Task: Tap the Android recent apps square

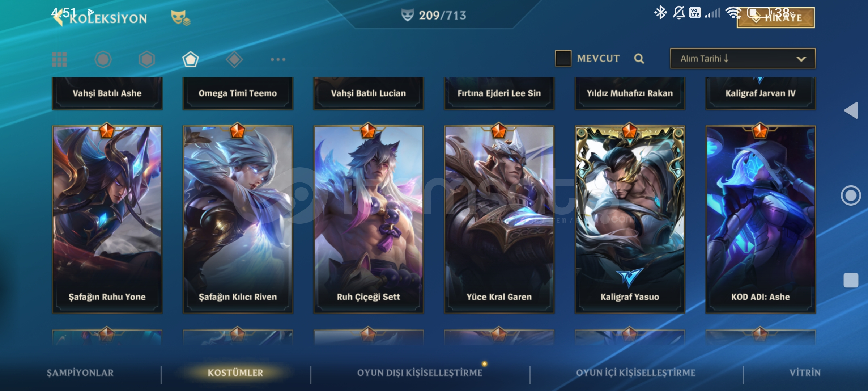Action: [x=851, y=280]
